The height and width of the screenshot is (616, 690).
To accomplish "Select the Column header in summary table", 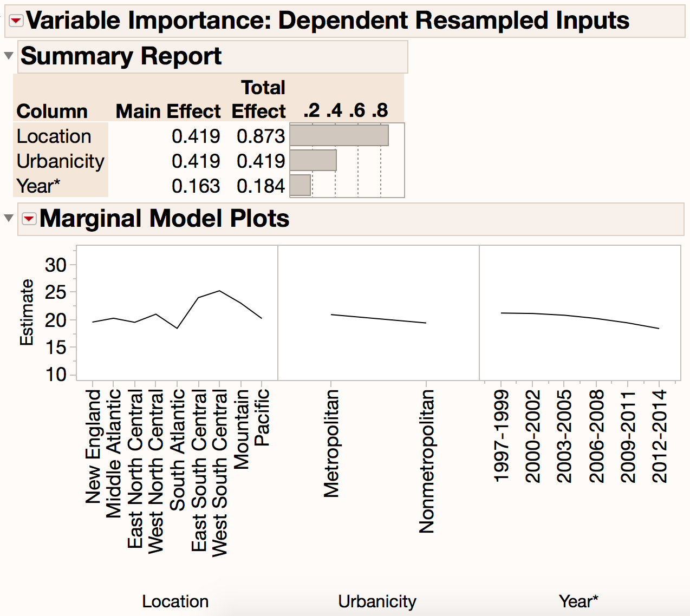I will [52, 111].
